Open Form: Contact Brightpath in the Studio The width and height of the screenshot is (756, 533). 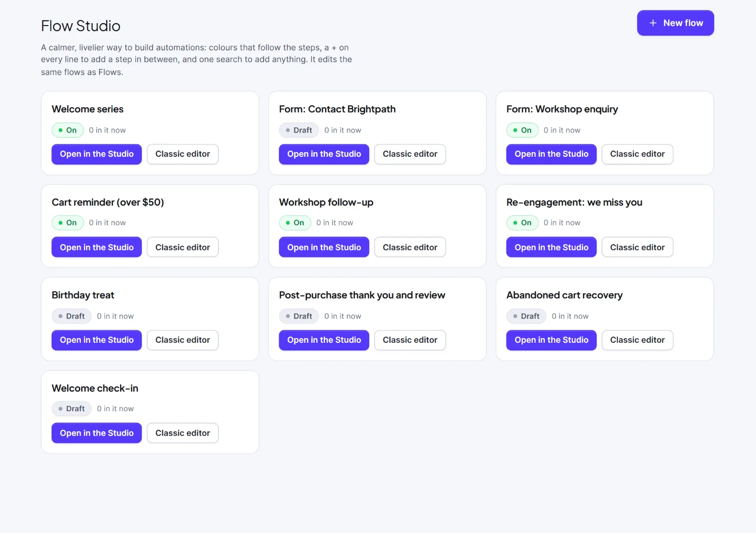(x=324, y=154)
